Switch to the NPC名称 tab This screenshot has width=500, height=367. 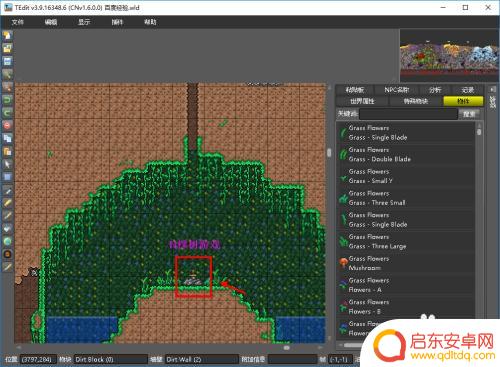click(397, 90)
